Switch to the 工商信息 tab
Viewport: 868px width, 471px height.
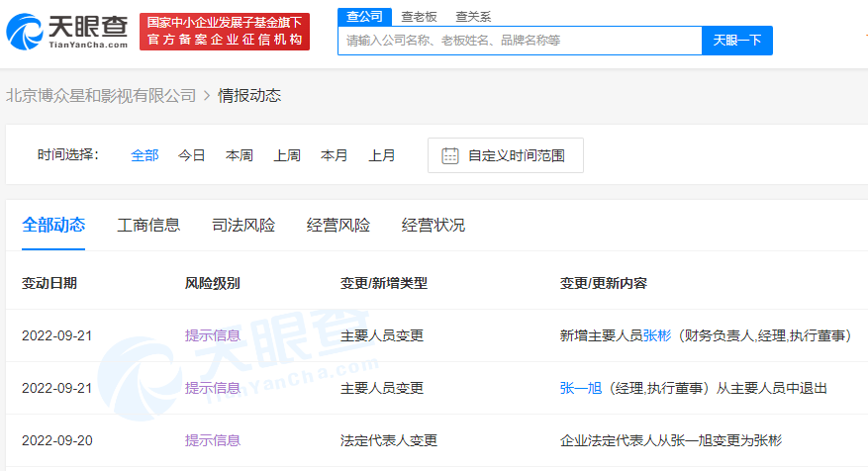[x=148, y=225]
